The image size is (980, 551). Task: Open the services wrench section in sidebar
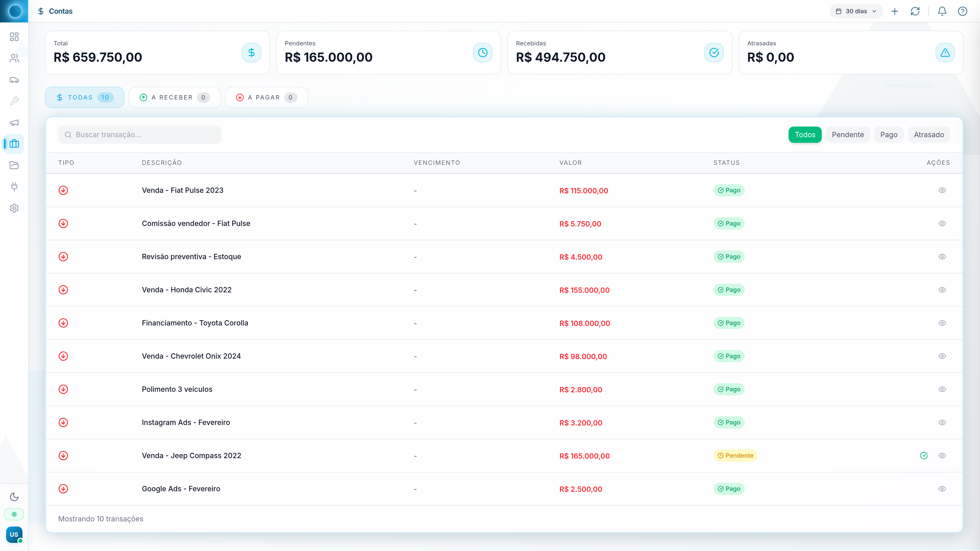(14, 101)
